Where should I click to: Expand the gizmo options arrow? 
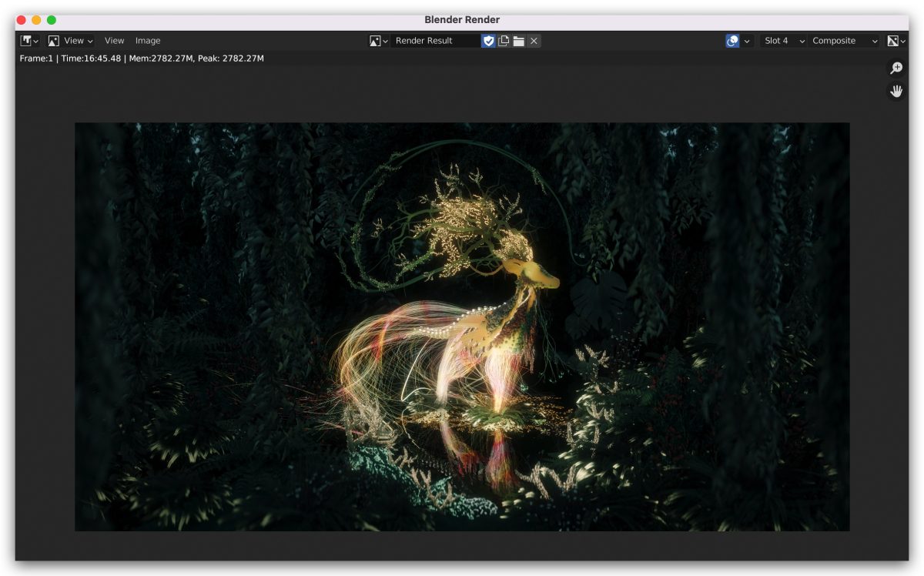coord(747,41)
